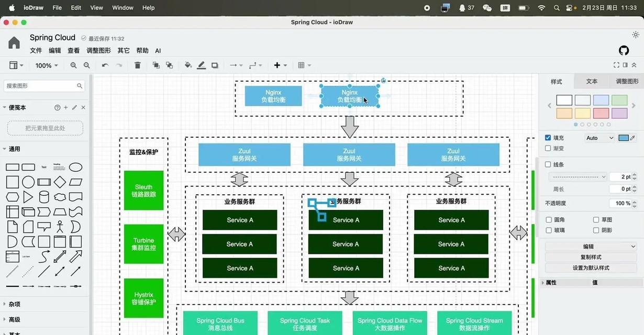The image size is (644, 335).
Task: Select the actor stick figure shape
Action: pyautogui.click(x=60, y=227)
